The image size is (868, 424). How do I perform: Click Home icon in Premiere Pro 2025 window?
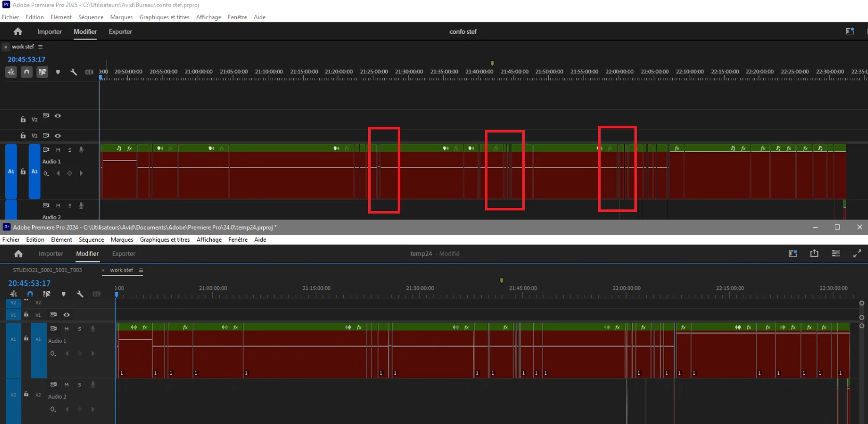(18, 32)
